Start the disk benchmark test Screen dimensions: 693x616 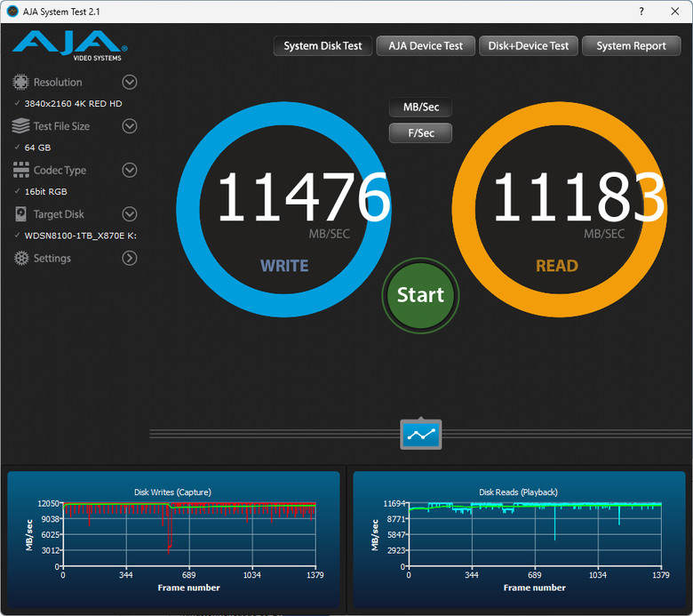point(420,295)
